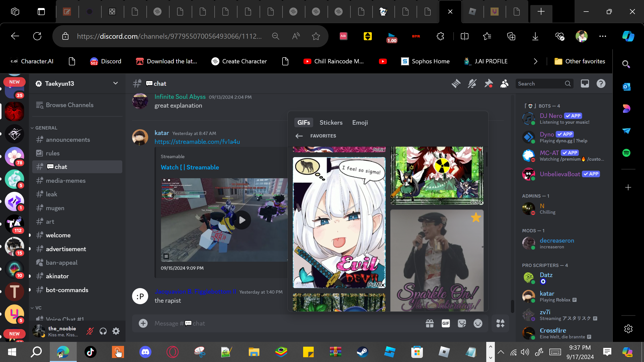The image size is (644, 362).
Task: Open the Discord inbox icon
Action: [585, 84]
